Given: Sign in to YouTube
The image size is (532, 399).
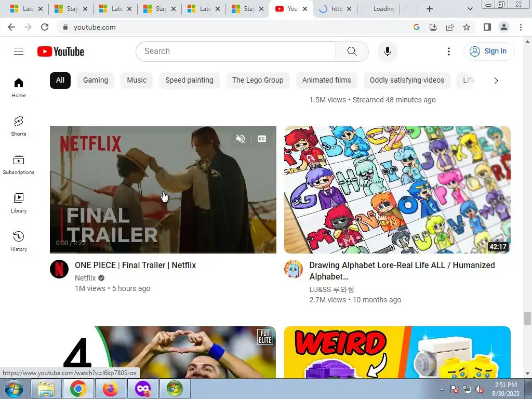Looking at the screenshot, I should point(489,51).
